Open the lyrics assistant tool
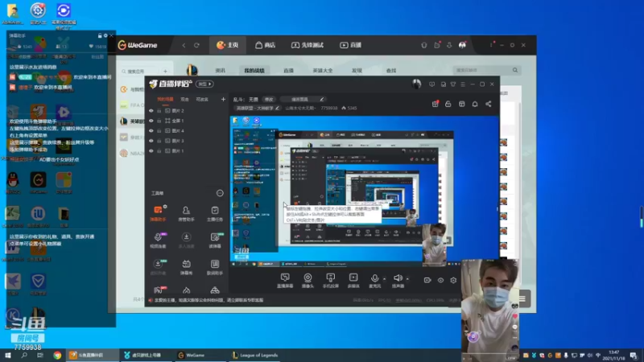This screenshot has height=362, width=644. [215, 267]
